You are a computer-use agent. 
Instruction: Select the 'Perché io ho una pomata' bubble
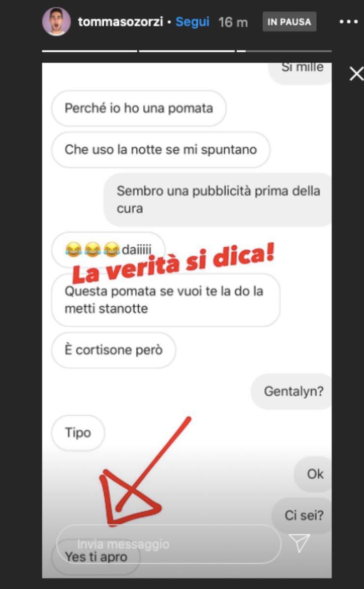(139, 108)
